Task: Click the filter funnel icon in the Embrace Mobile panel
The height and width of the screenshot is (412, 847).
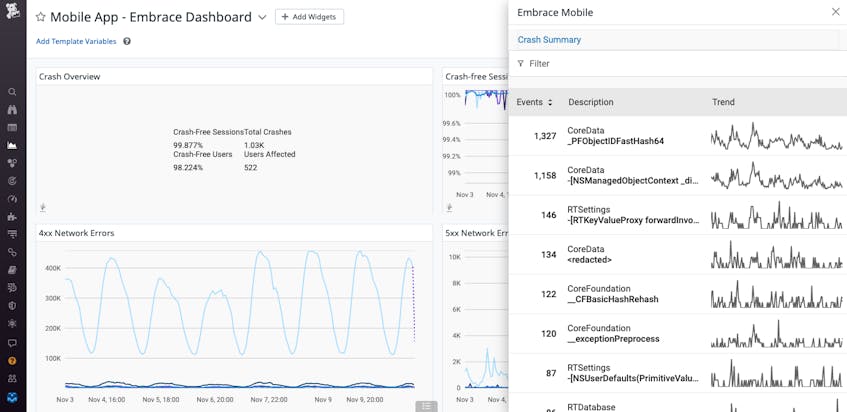Action: pos(521,64)
